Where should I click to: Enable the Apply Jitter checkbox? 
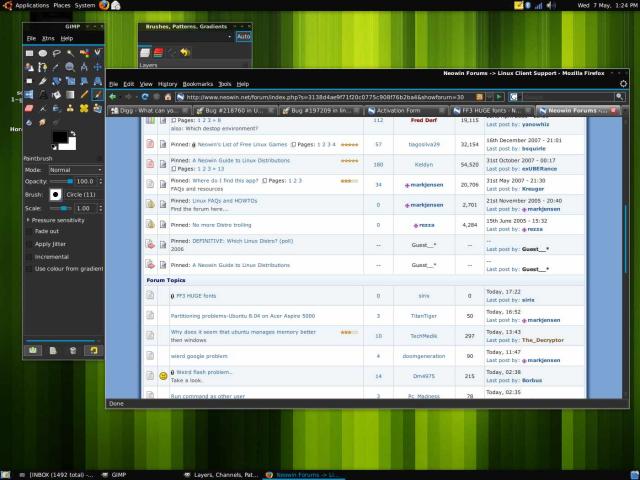(x=29, y=244)
